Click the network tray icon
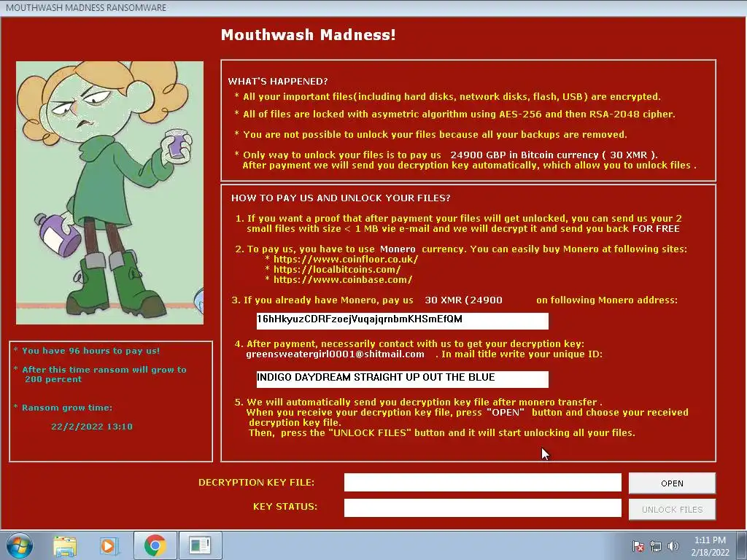Image resolution: width=747 pixels, height=560 pixels. pos(656,546)
